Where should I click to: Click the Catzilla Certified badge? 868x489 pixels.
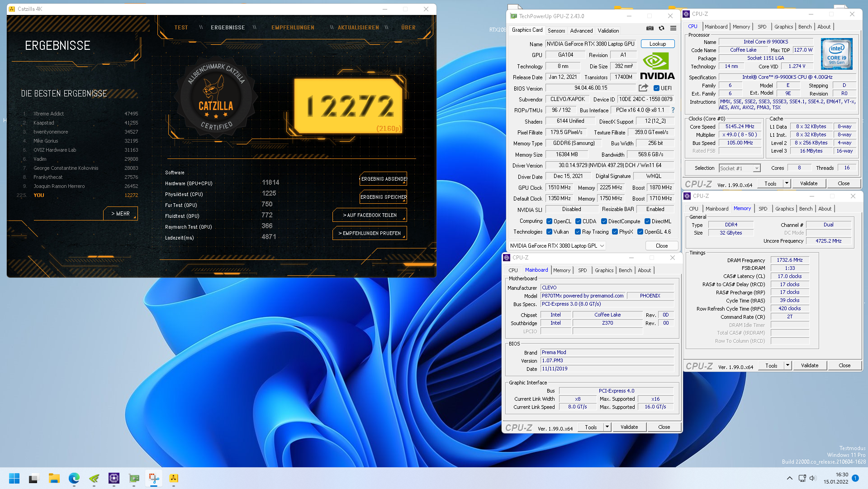[216, 98]
